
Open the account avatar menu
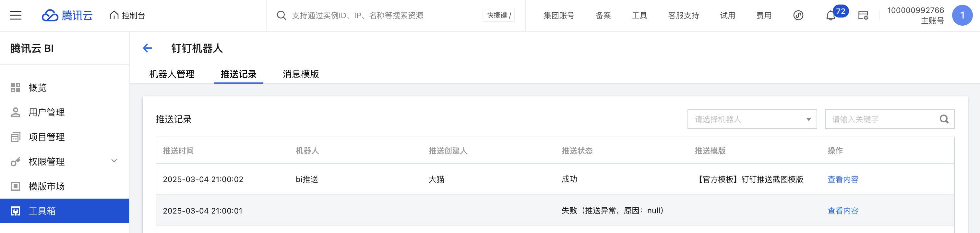962,15
